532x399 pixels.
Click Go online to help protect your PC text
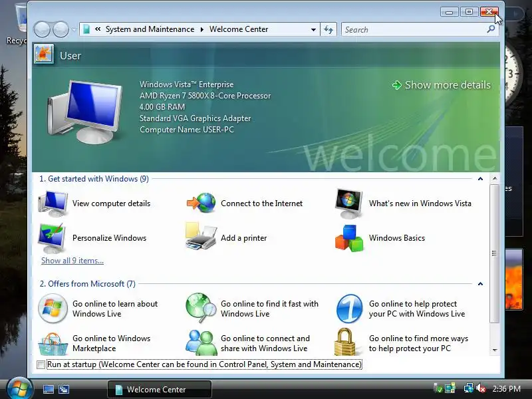point(417,309)
